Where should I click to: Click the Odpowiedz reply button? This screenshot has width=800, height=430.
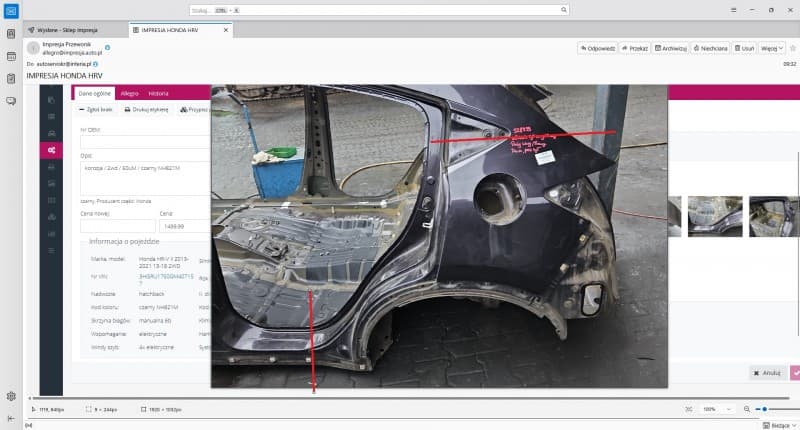point(597,48)
